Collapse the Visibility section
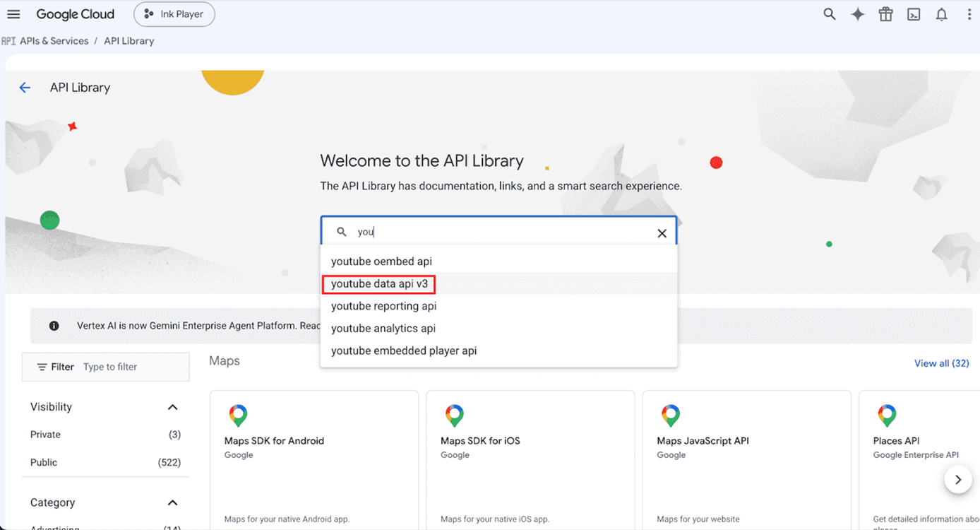Image resolution: width=980 pixels, height=530 pixels. [172, 407]
